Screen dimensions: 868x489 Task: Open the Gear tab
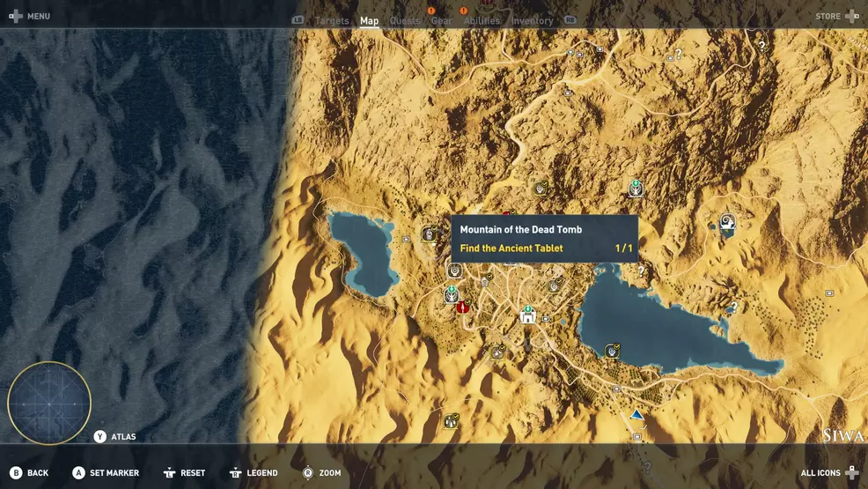(441, 21)
